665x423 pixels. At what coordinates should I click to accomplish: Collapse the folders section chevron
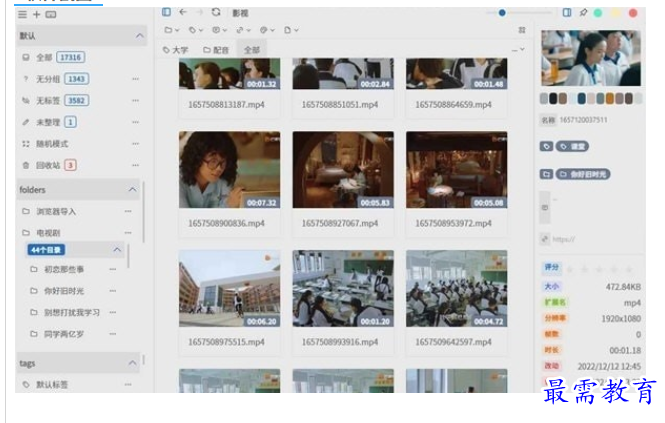[x=132, y=189]
